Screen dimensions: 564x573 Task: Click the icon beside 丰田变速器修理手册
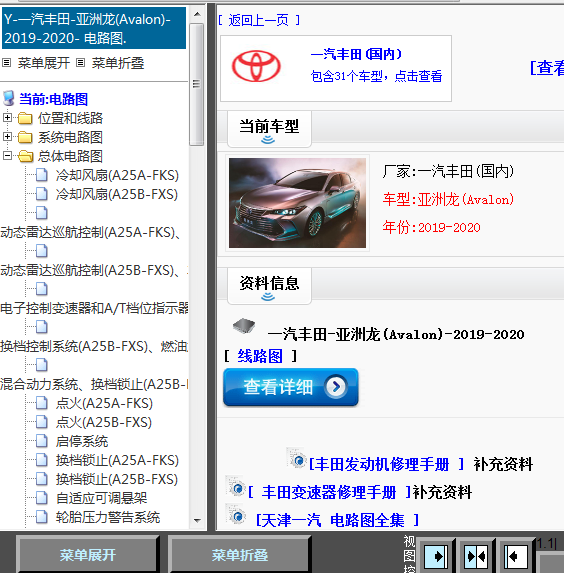[235, 486]
